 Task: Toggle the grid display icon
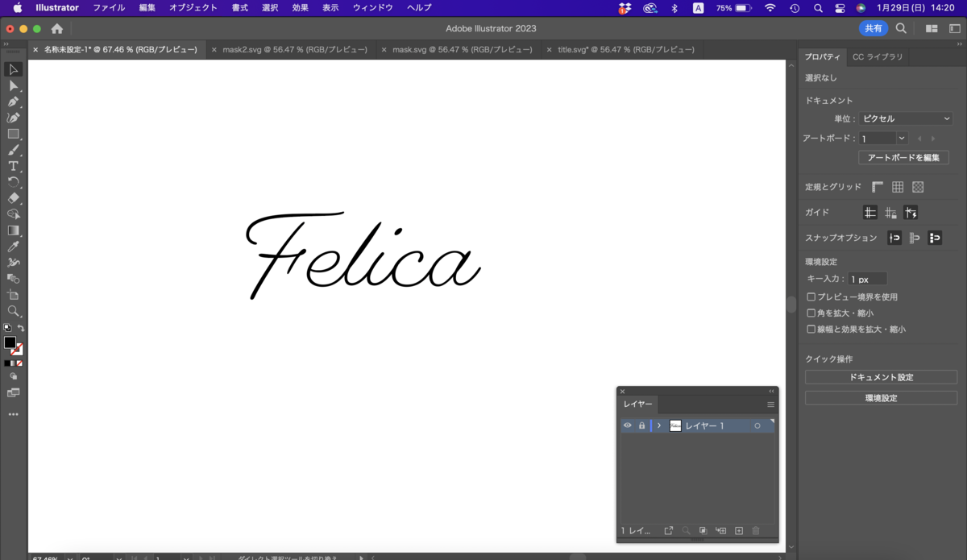898,187
